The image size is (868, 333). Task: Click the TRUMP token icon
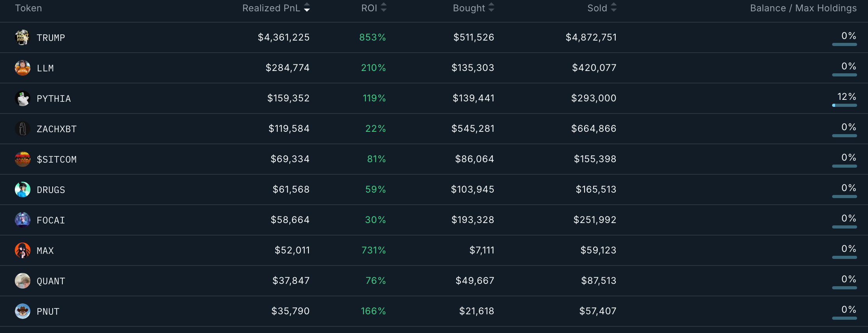point(22,37)
